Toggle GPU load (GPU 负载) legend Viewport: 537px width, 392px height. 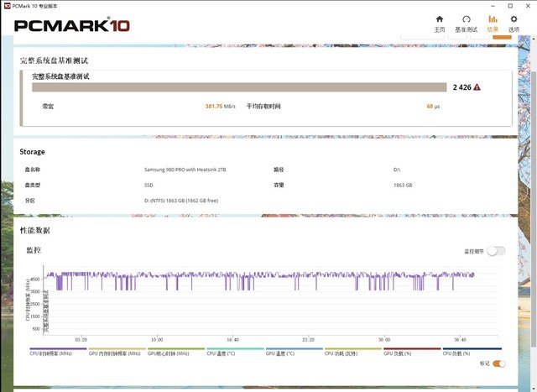click(x=397, y=353)
